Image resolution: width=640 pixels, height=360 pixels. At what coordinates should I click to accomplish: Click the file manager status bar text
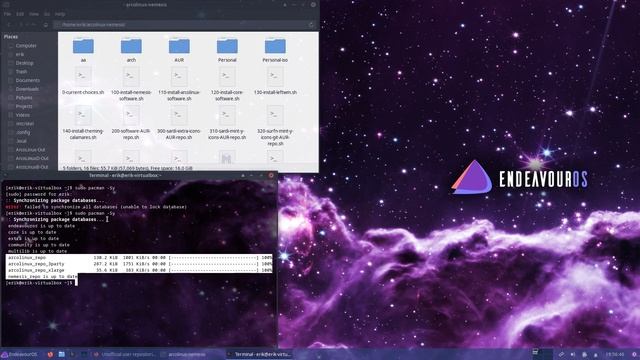click(127, 168)
